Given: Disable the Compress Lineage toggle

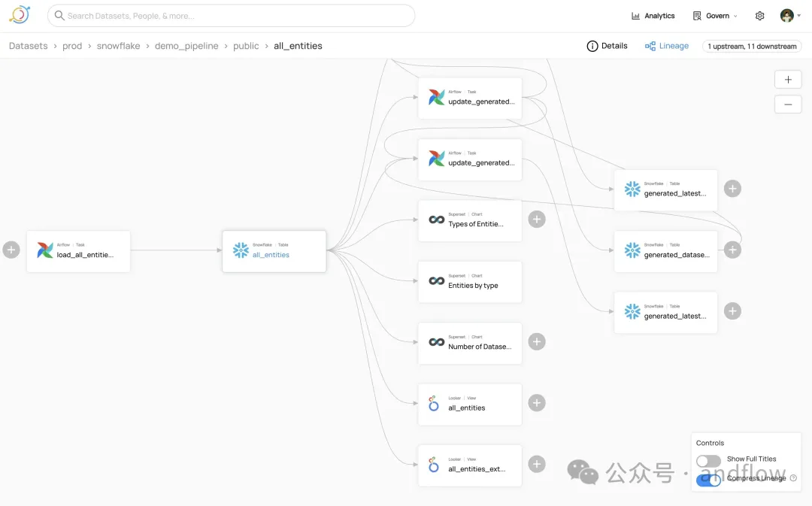Looking at the screenshot, I should point(708,480).
